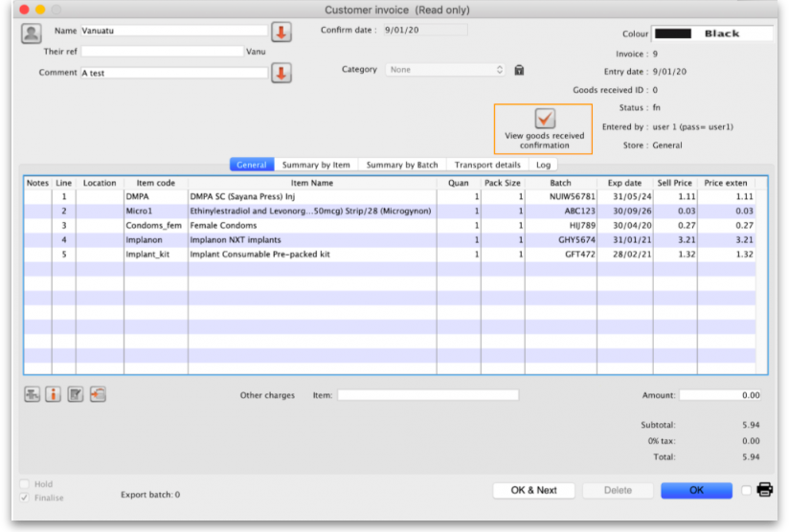Click the orange info icon below table
The image size is (789, 532).
pos(54,394)
